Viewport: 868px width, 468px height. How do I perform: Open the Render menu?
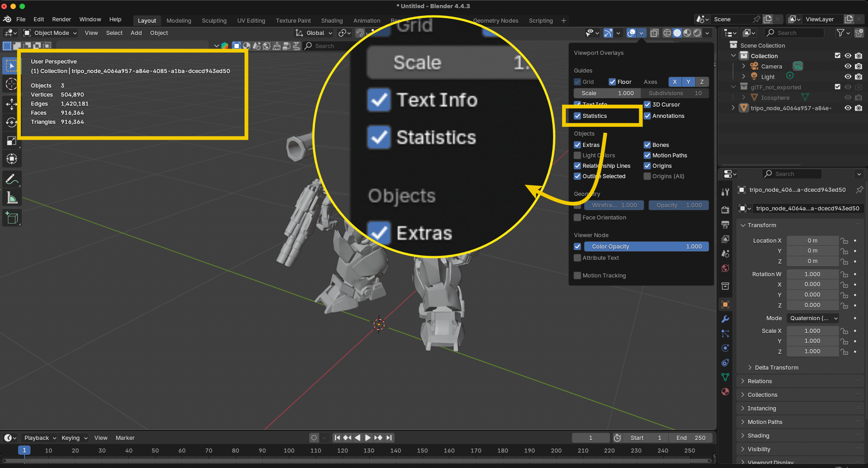(x=61, y=19)
